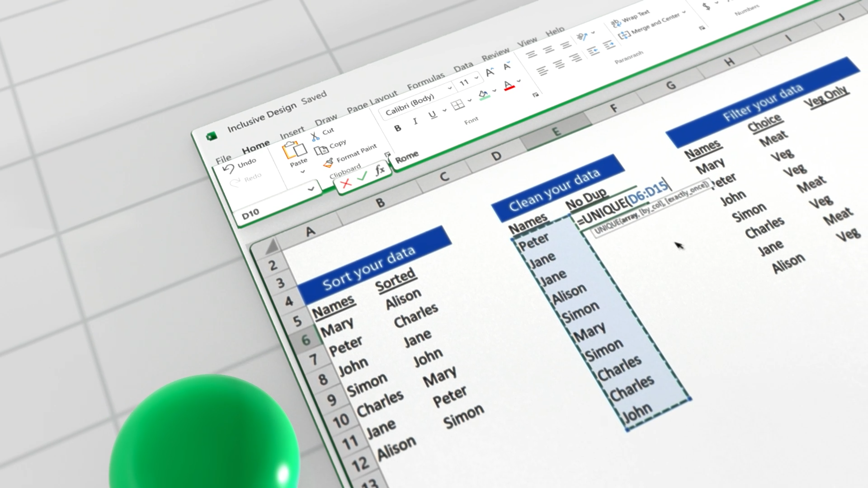Switch to the Data tab
The height and width of the screenshot is (488, 868).
pyautogui.click(x=463, y=67)
